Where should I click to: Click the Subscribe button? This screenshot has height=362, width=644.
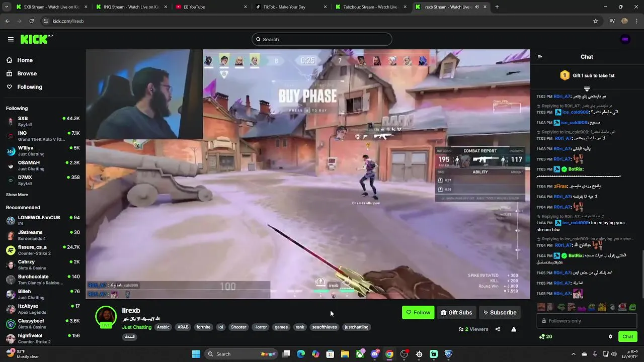click(x=500, y=312)
